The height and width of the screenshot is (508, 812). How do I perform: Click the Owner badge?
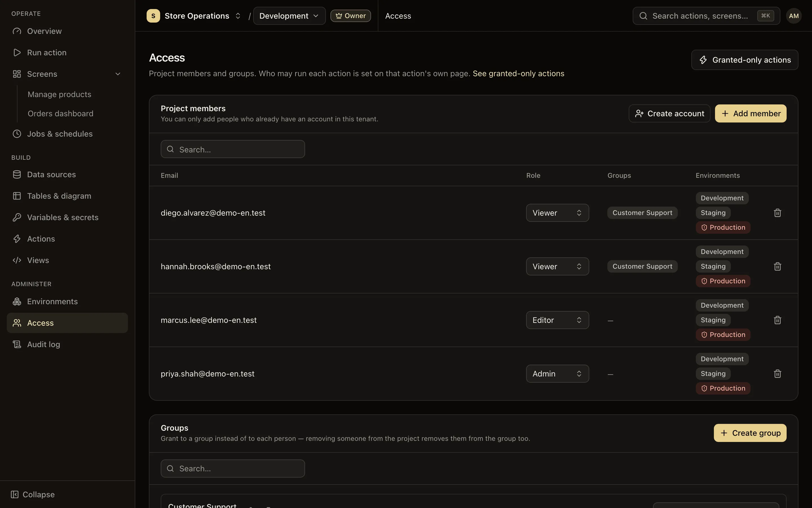pyautogui.click(x=350, y=16)
